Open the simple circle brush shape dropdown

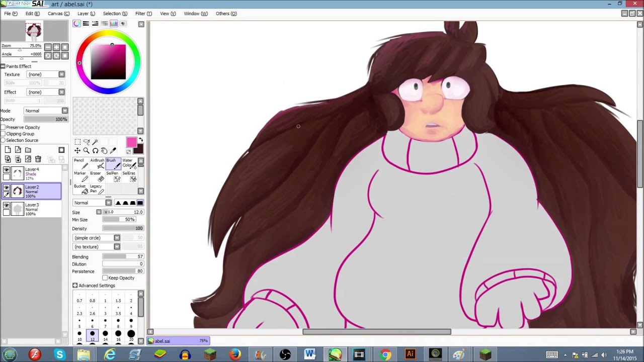pos(97,238)
